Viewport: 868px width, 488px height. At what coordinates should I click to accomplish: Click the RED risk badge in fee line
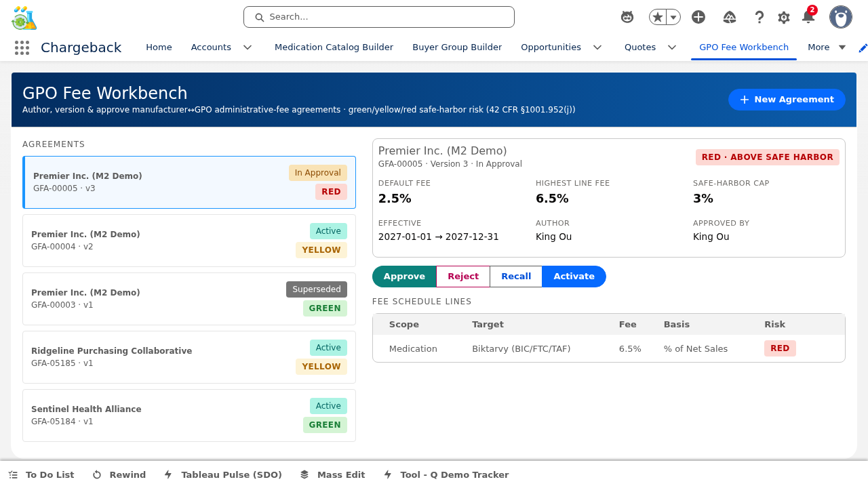[780, 348]
